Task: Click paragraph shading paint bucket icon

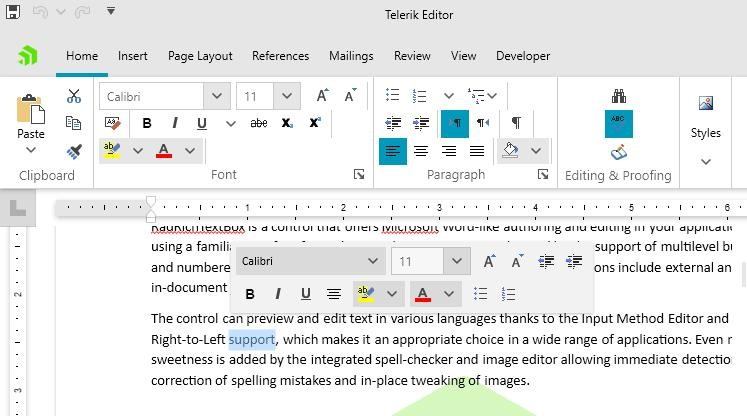Action: click(510, 151)
